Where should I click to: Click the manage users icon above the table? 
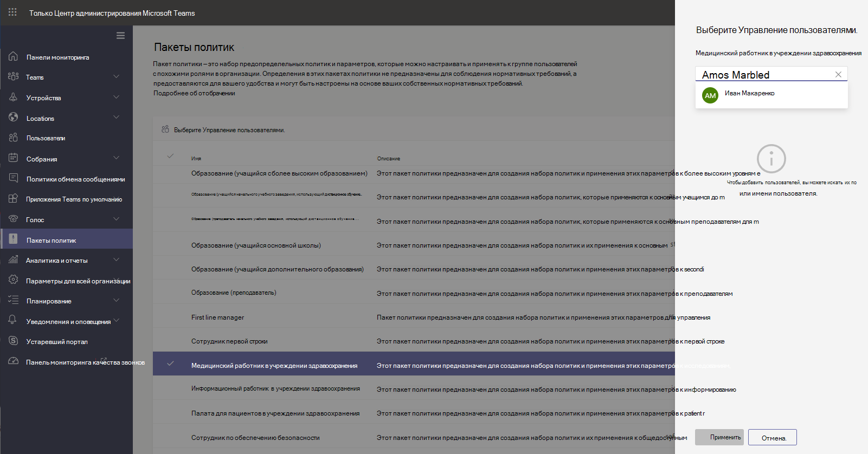click(165, 129)
